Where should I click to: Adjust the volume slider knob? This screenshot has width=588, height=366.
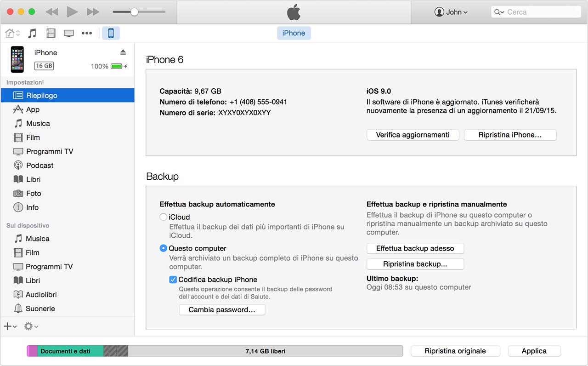pos(134,12)
